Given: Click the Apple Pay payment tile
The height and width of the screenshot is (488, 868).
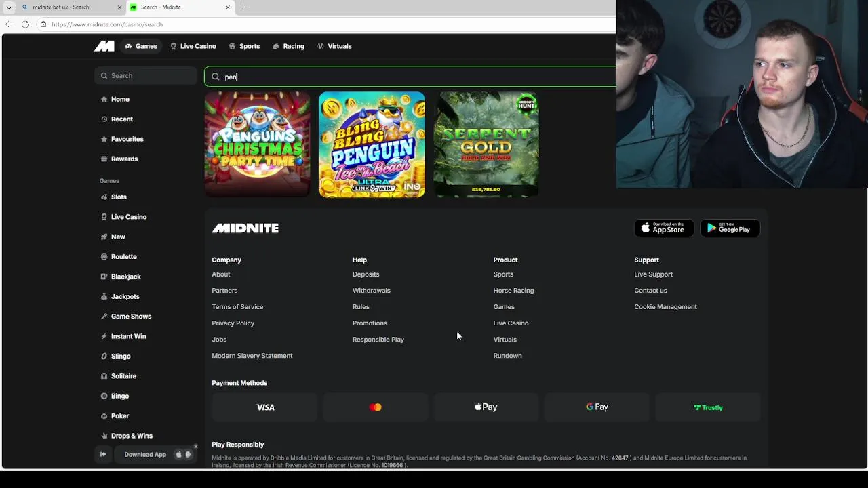Looking at the screenshot, I should [486, 407].
